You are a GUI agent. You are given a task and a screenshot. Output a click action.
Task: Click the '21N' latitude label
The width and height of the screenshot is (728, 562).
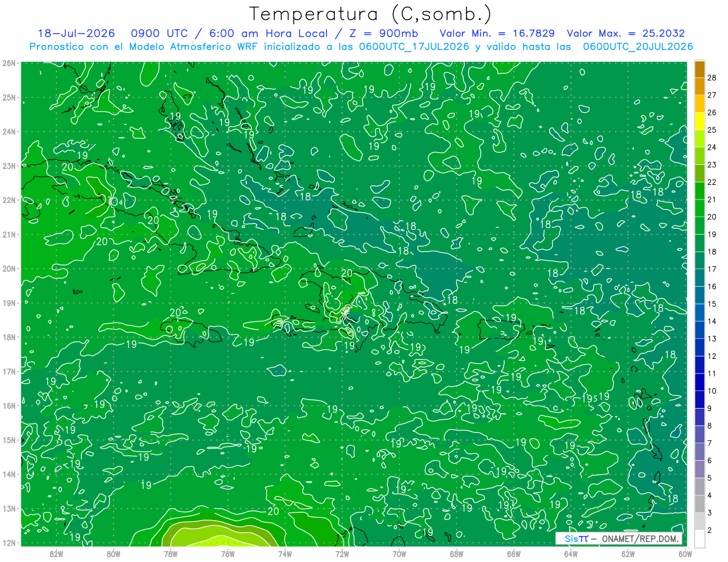(9, 234)
